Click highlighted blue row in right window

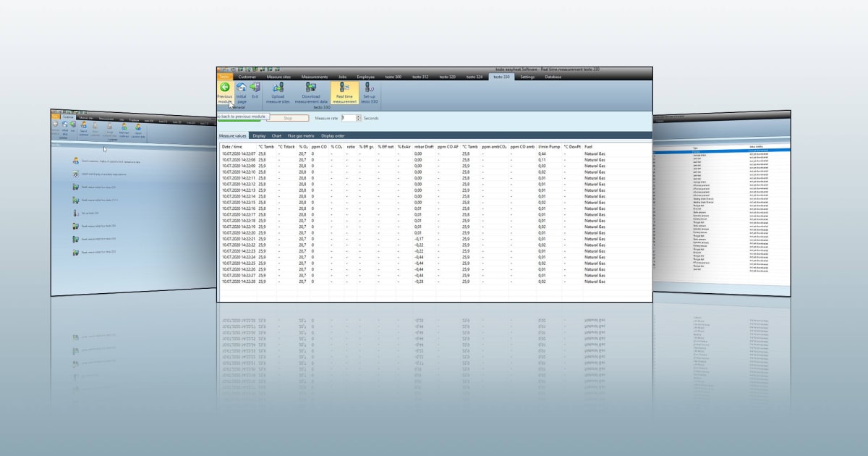tap(720, 151)
